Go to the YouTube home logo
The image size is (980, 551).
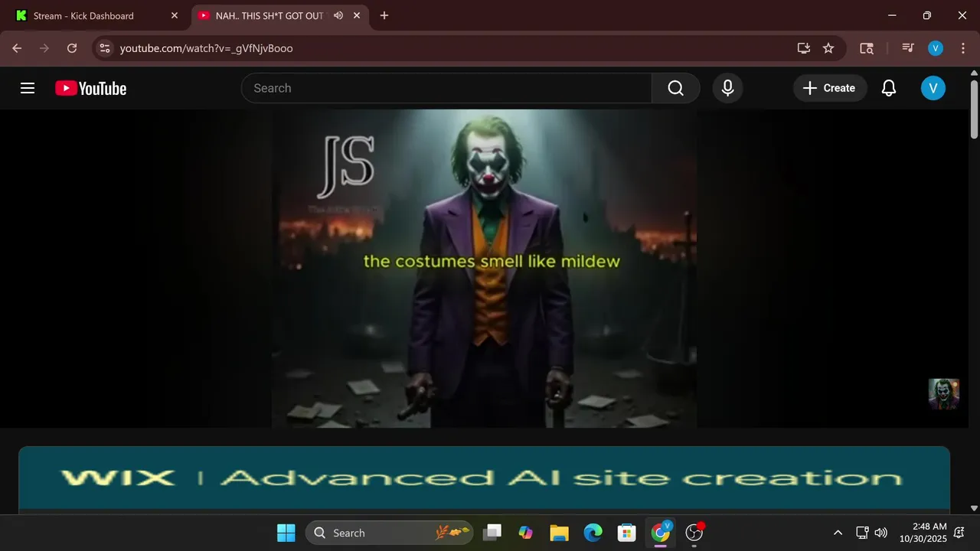click(90, 88)
